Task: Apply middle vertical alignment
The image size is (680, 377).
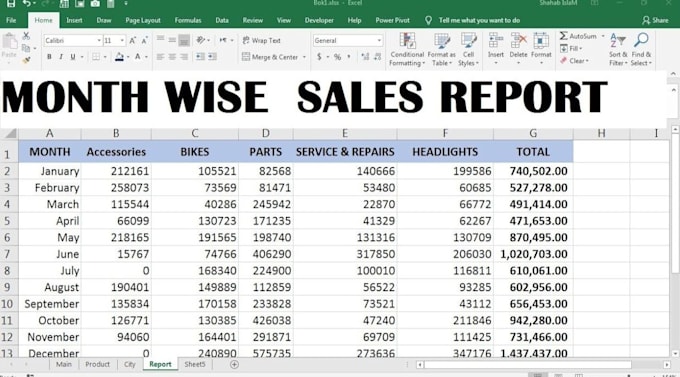Action: click(x=172, y=40)
